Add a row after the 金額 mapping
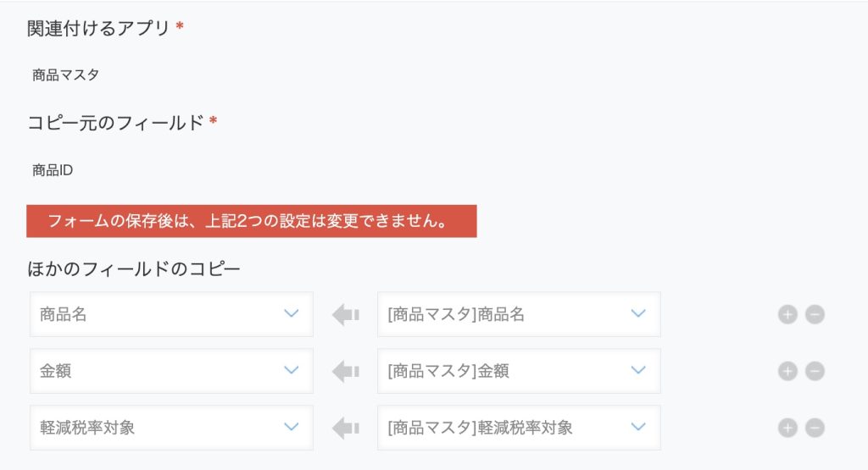This screenshot has width=868, height=470. [x=787, y=371]
